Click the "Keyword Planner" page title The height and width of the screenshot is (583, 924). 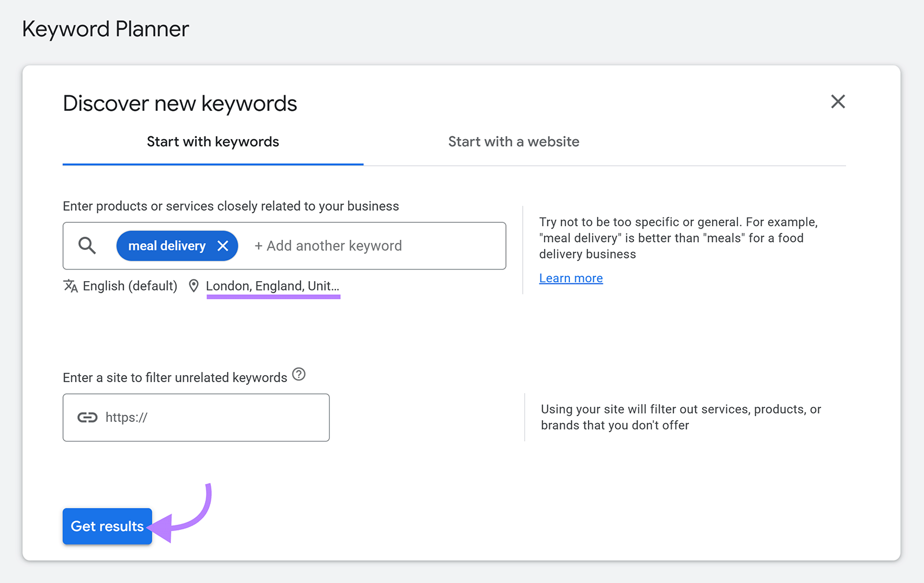(105, 29)
